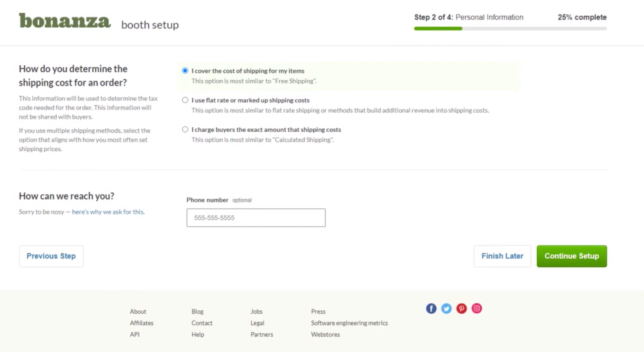Open the 'here's why we ask for this' link

tap(107, 212)
